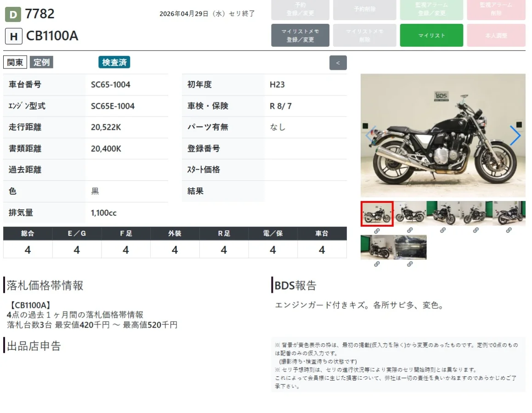Open the second motorcycle thumbnail
This screenshot has width=532, height=413.
pos(410,213)
